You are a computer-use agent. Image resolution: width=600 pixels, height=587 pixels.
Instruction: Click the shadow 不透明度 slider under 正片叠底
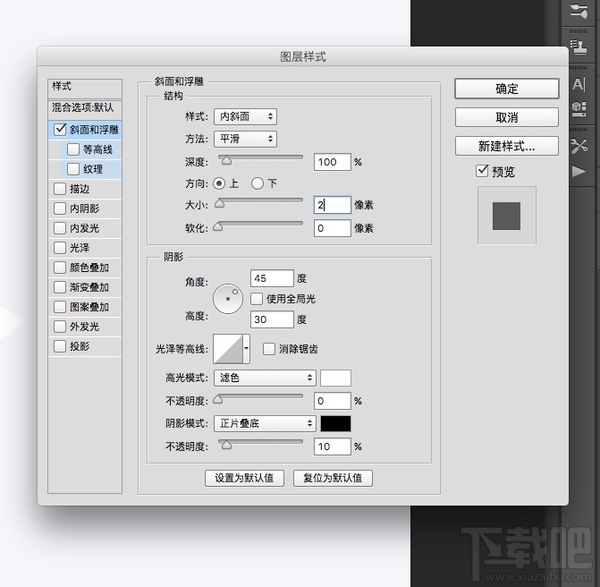[x=227, y=444]
